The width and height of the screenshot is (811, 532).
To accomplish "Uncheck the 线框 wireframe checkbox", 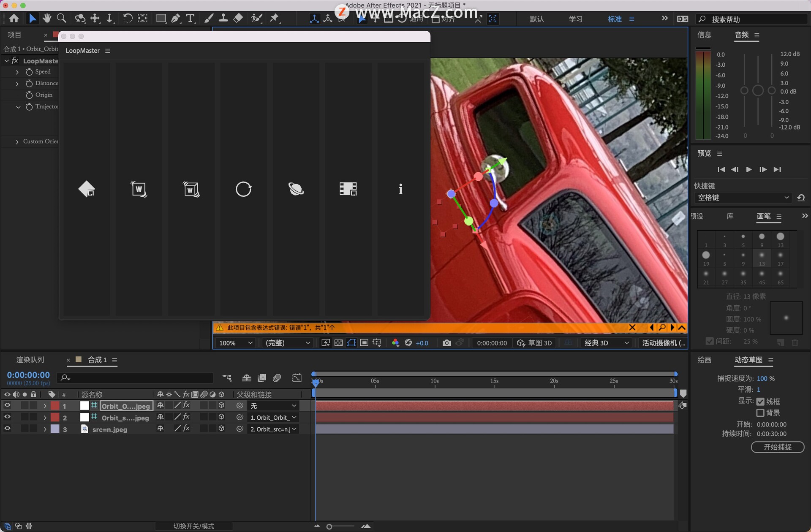I will [x=760, y=402].
